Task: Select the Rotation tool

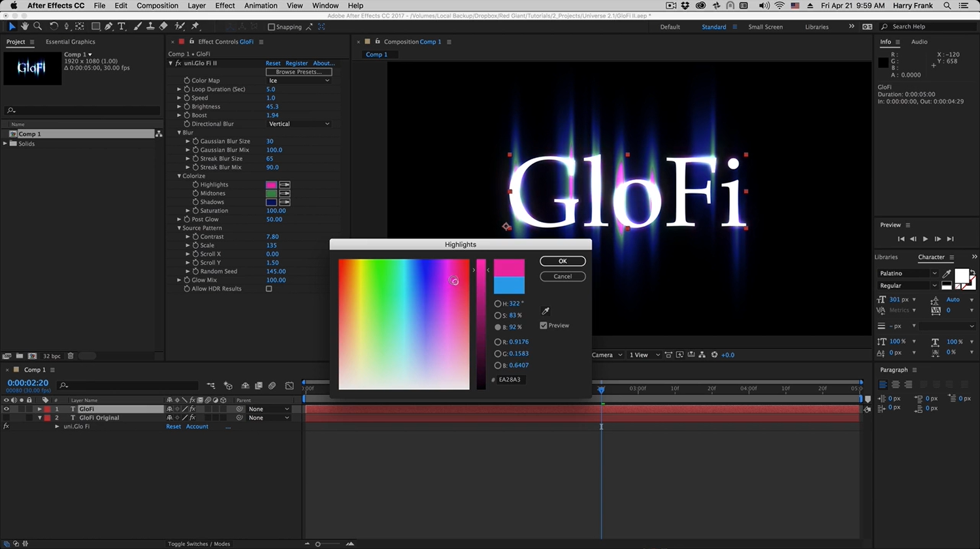Action: point(54,26)
